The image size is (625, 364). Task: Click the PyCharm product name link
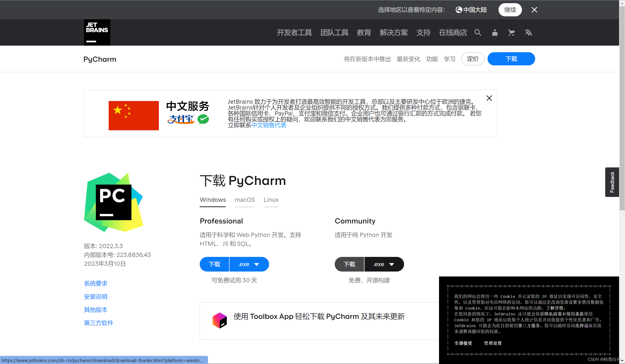[100, 59]
